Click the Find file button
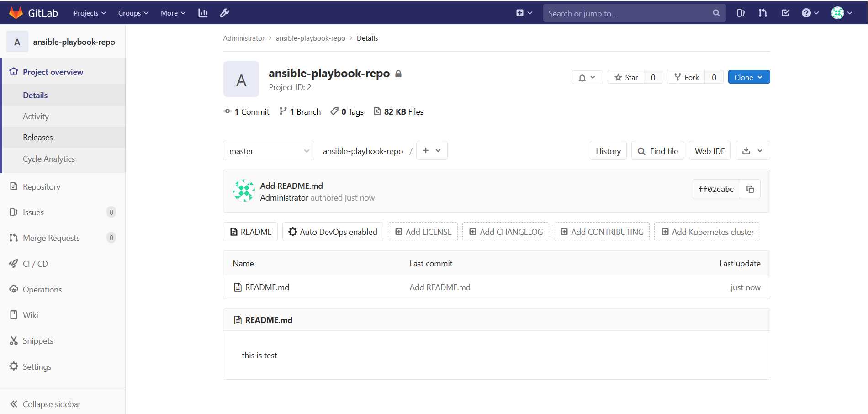This screenshot has width=868, height=414. pyautogui.click(x=657, y=151)
